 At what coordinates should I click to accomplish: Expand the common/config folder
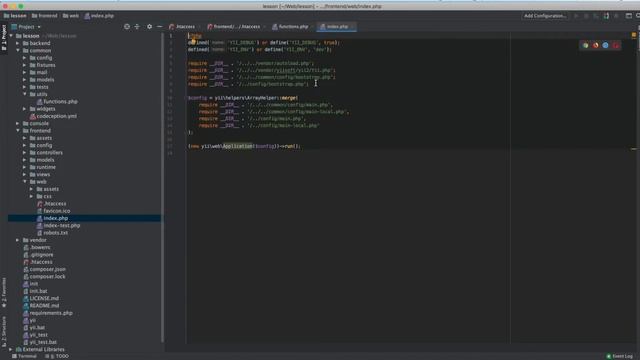pos(24,58)
